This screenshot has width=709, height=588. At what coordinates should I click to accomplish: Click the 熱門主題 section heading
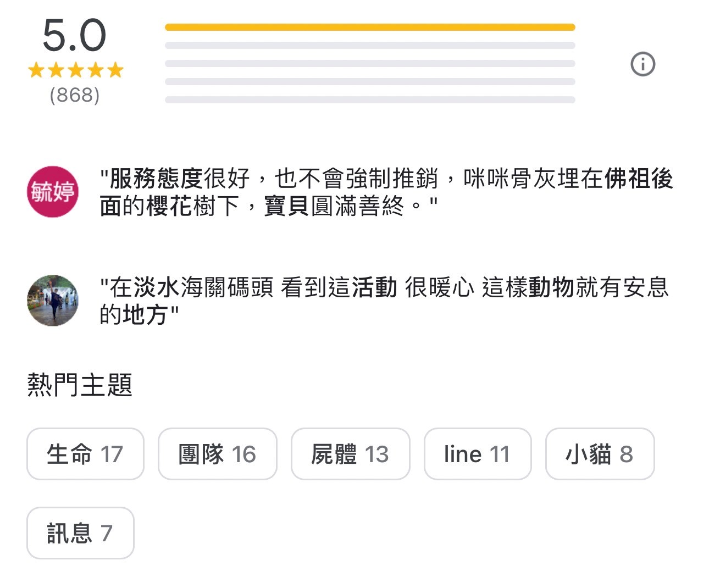click(x=80, y=385)
